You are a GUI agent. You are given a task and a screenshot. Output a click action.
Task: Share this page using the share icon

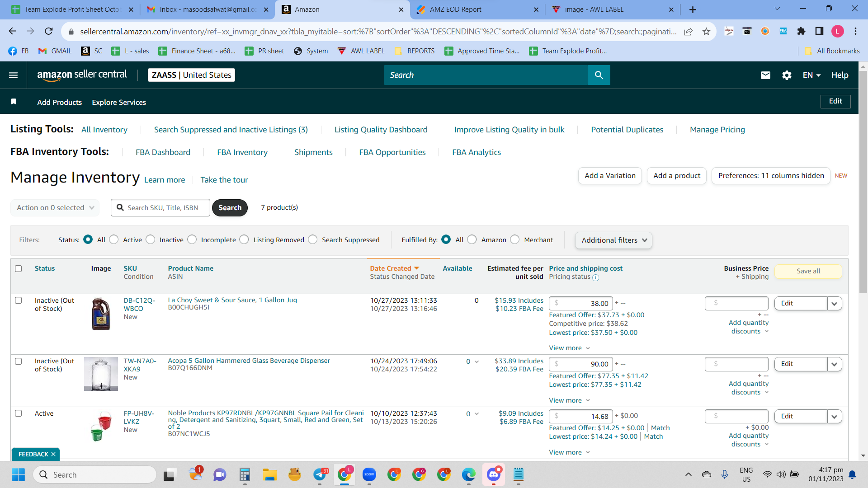[688, 31]
